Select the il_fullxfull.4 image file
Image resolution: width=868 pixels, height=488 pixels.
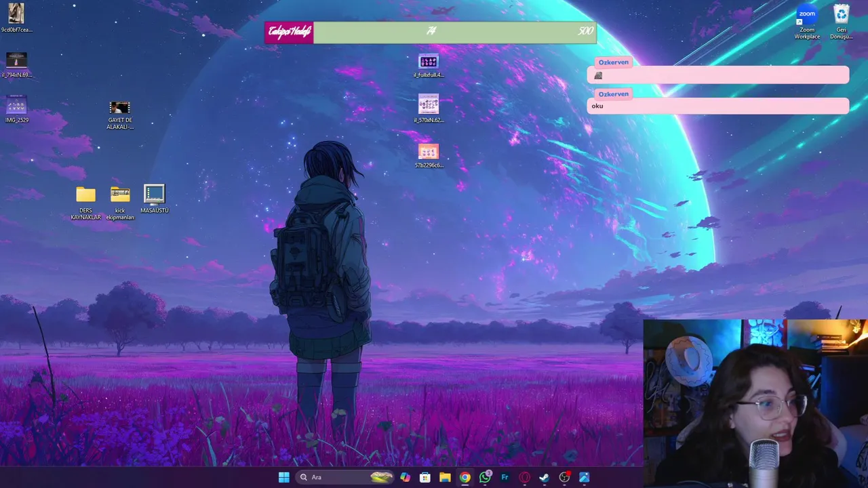(429, 66)
